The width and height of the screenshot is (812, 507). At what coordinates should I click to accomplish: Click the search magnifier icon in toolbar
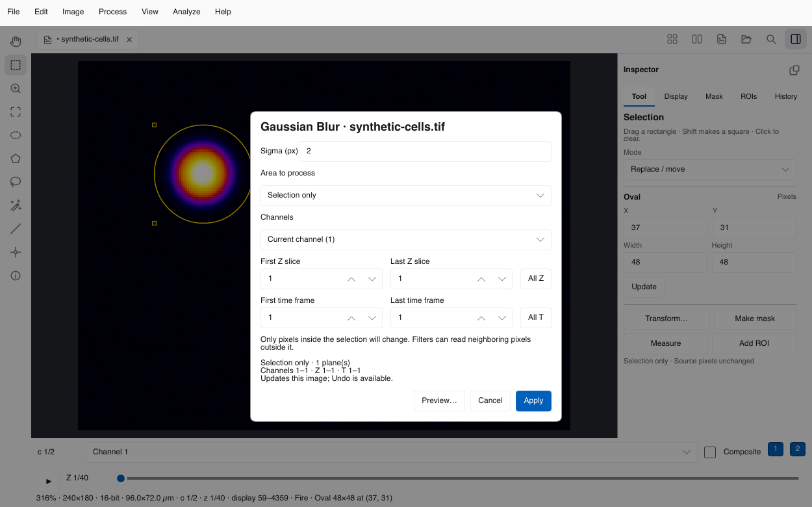(771, 39)
